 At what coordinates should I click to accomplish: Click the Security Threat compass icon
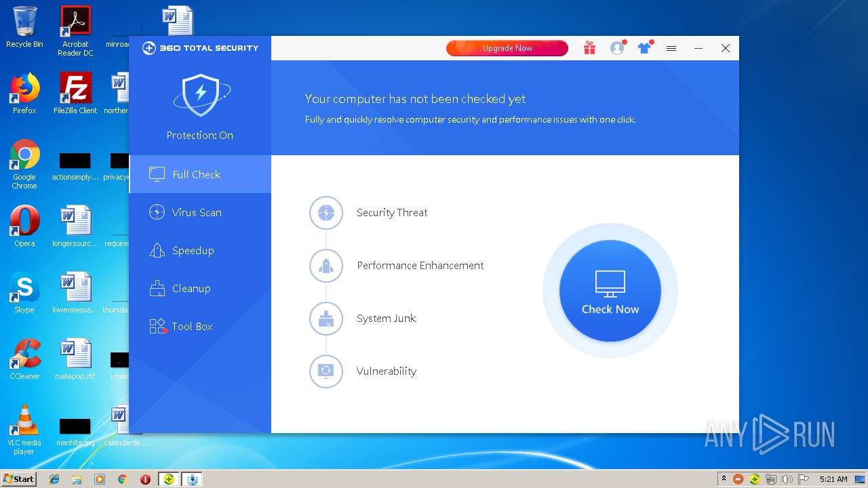tap(326, 213)
